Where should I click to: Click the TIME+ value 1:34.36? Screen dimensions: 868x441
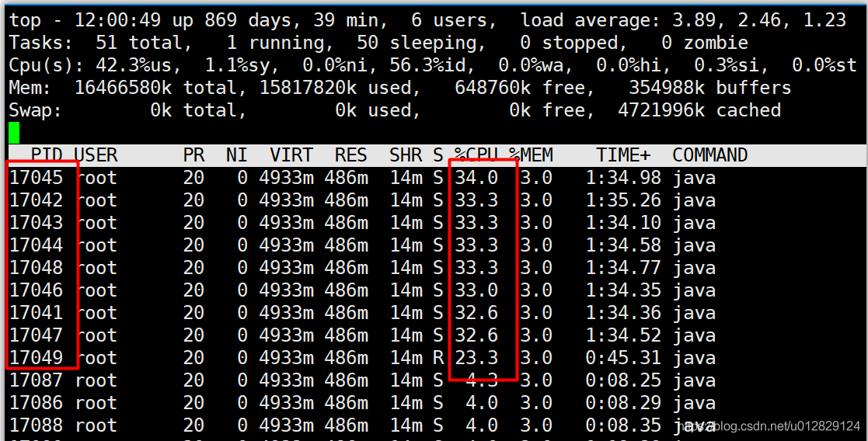(x=623, y=313)
